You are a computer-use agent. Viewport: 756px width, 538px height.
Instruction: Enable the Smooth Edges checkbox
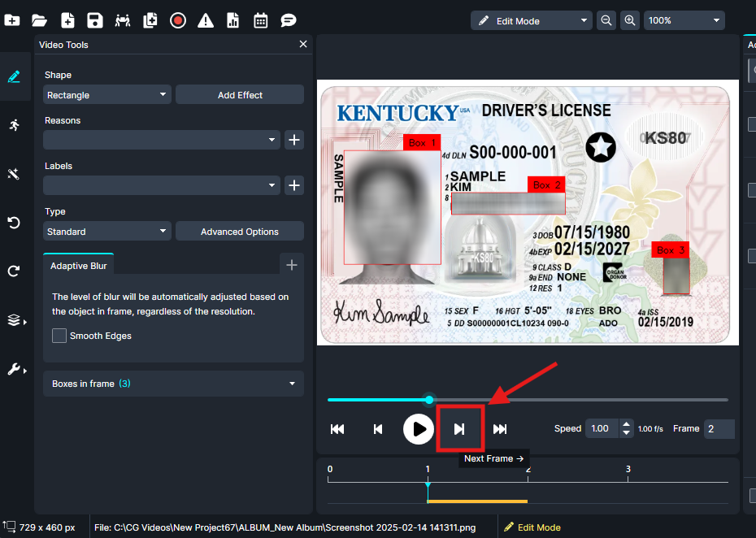(59, 336)
